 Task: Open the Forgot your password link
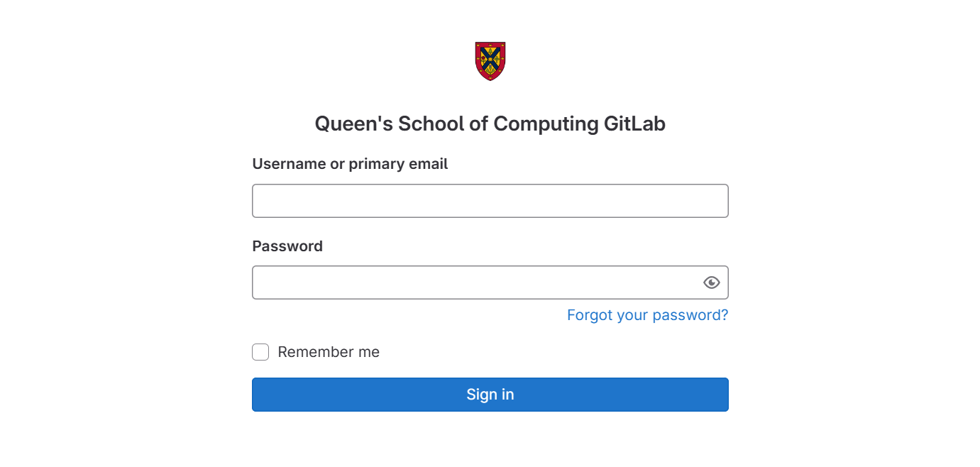pos(647,315)
